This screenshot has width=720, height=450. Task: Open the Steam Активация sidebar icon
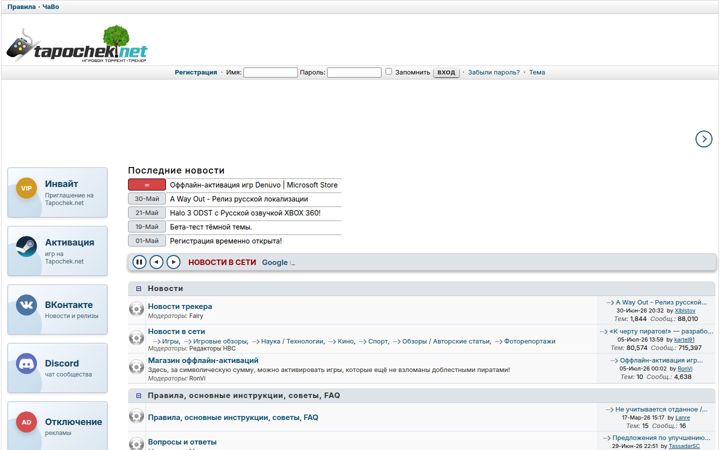pos(26,247)
